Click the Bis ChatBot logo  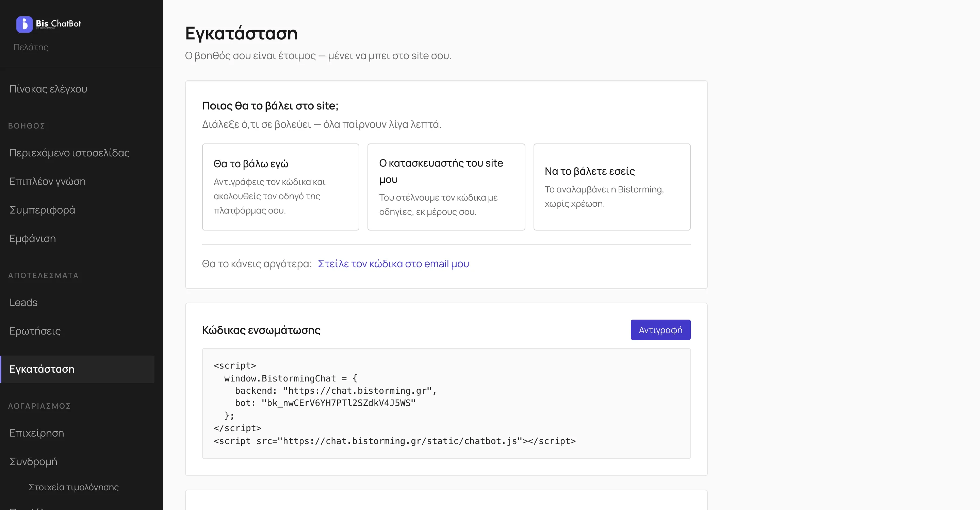(49, 24)
